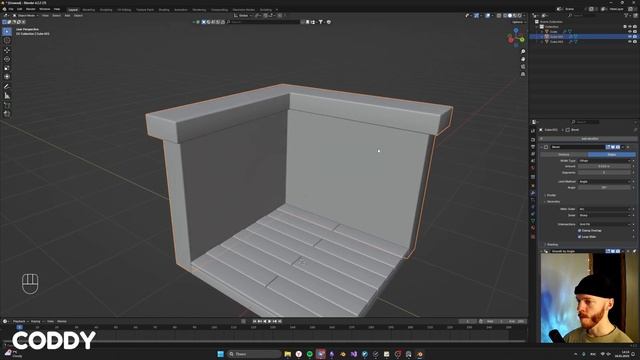Screen dimensions: 640x360
Task: Open the Modifiers wrench properties tab
Action: pyautogui.click(x=533, y=193)
